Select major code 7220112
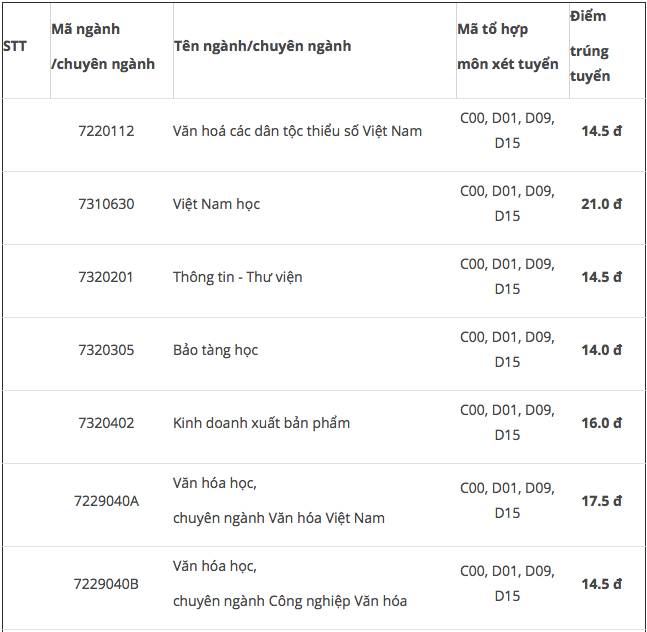Image resolution: width=647 pixels, height=632 pixels. (x=106, y=131)
